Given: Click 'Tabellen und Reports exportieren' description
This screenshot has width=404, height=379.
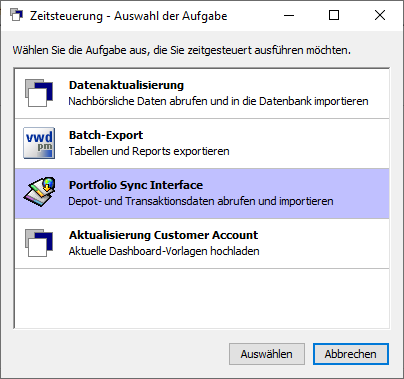Looking at the screenshot, I should (x=149, y=151).
